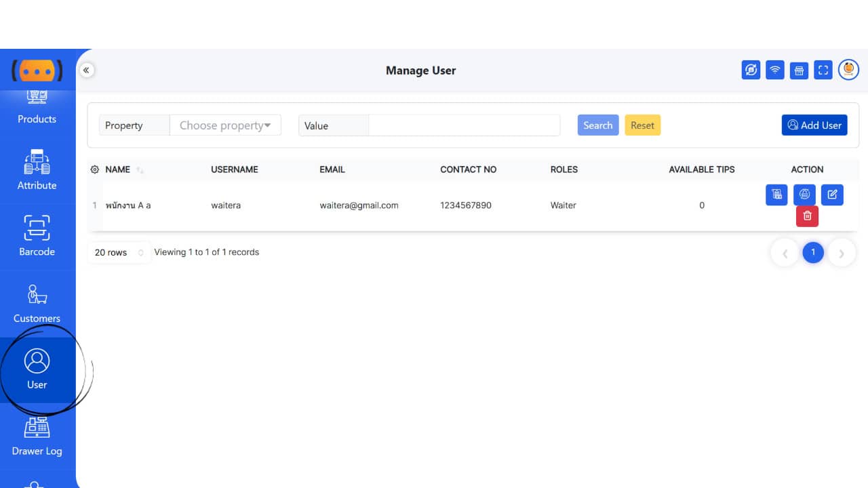The height and width of the screenshot is (488, 868).
Task: Click the sync data icon in header
Action: coord(751,70)
